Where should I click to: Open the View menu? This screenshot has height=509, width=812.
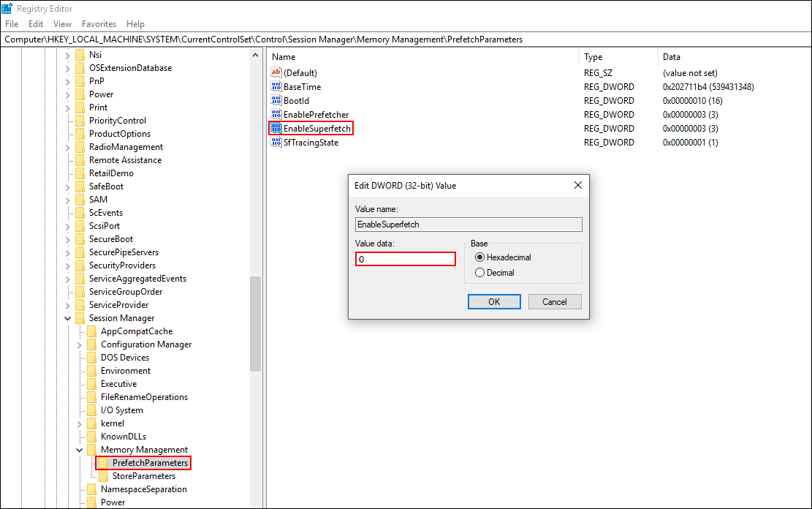point(62,24)
